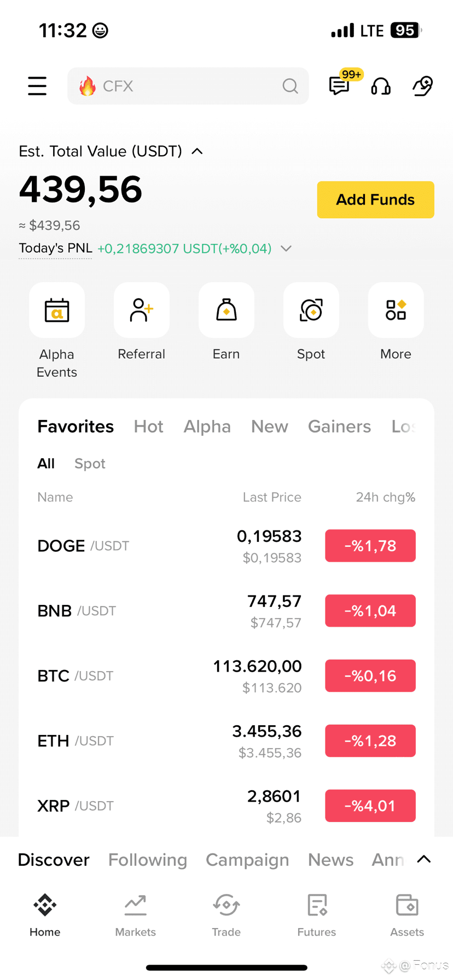Focus the CFX search field

(188, 86)
